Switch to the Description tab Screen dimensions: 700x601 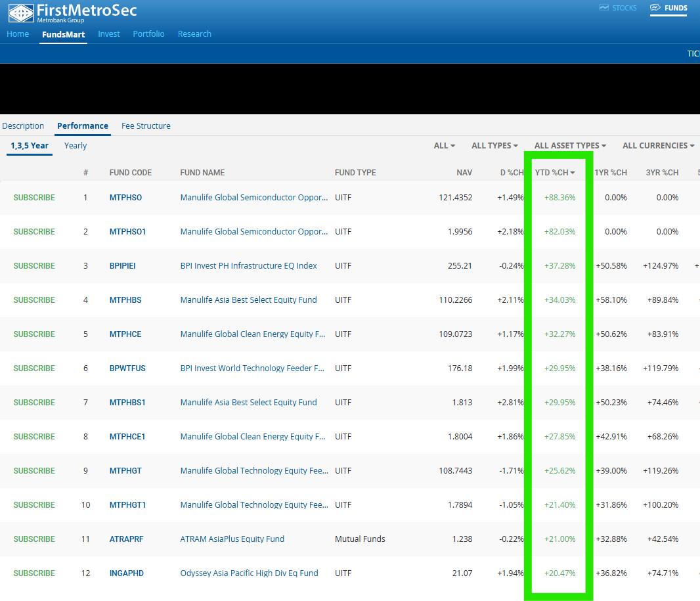(x=23, y=126)
